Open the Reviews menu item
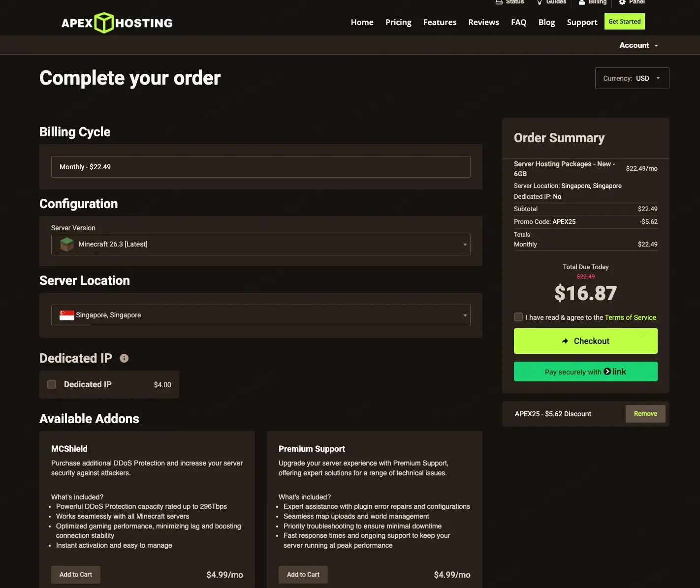700x588 pixels. (483, 23)
